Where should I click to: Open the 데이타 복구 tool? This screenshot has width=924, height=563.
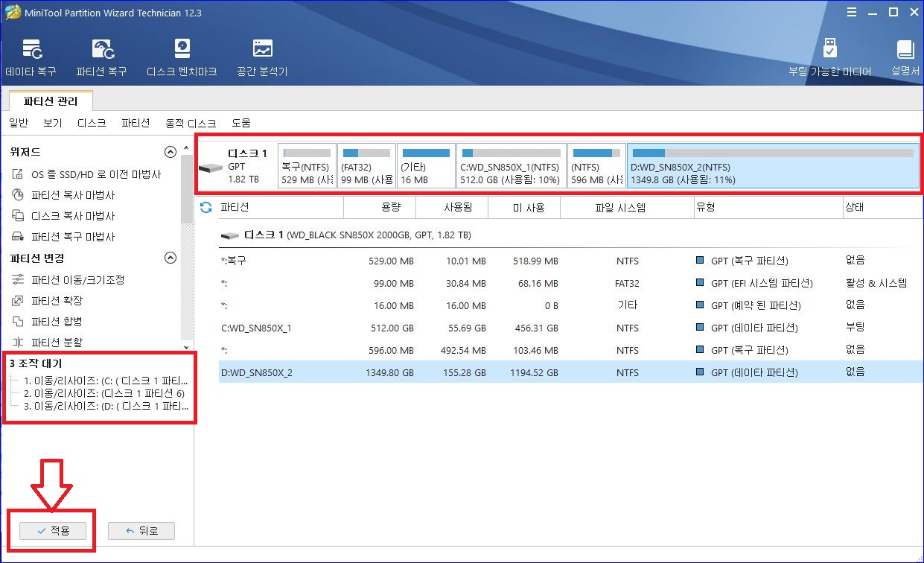tap(31, 58)
